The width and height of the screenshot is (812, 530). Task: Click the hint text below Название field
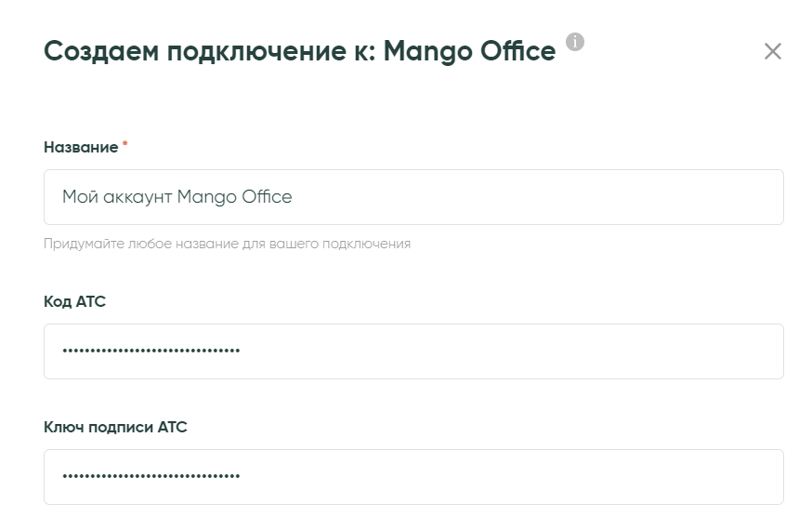click(227, 244)
